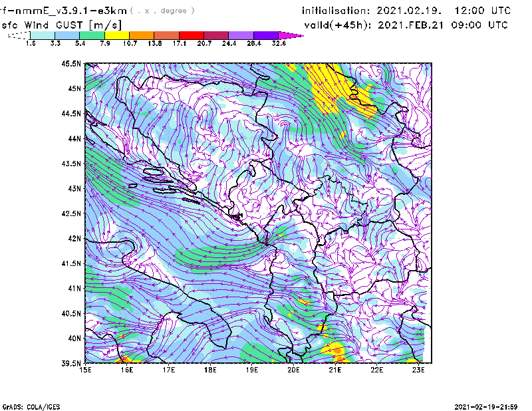
Task: Click the 23E longitude label
Action: [x=418, y=370]
